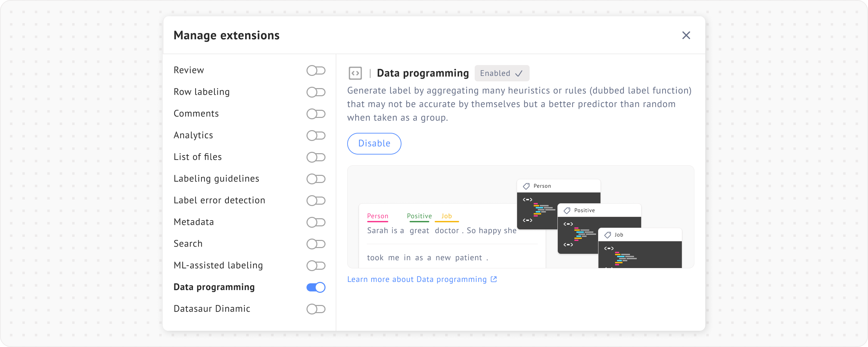Screen dimensions: 868x347
Task: Close the Manage extensions dialog
Action: [x=686, y=35]
